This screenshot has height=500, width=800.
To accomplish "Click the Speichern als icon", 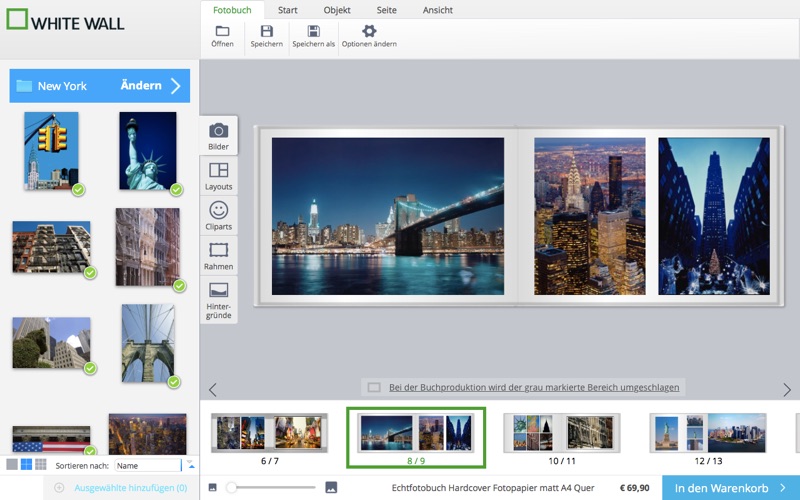I will coord(313,31).
